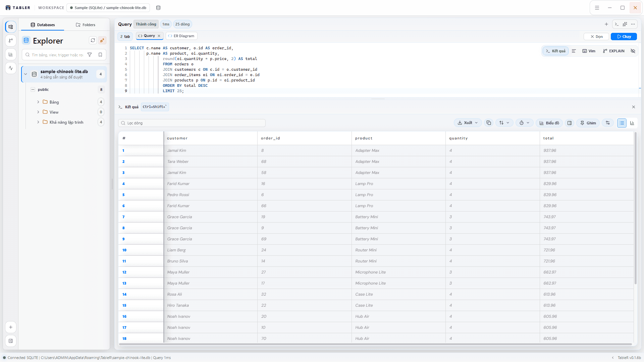This screenshot has width=644, height=362.
Task: Refresh the Explorer tree
Action: (x=93, y=40)
